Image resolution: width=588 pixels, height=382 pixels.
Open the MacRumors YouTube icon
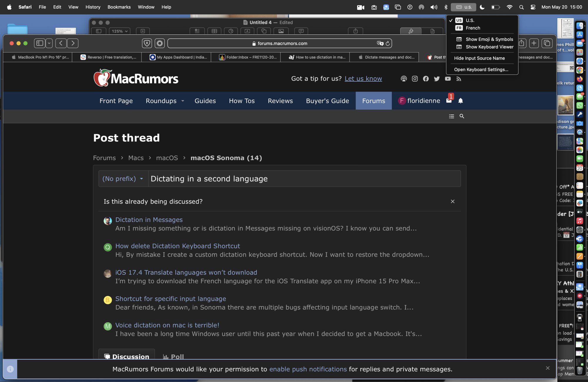[x=447, y=79]
